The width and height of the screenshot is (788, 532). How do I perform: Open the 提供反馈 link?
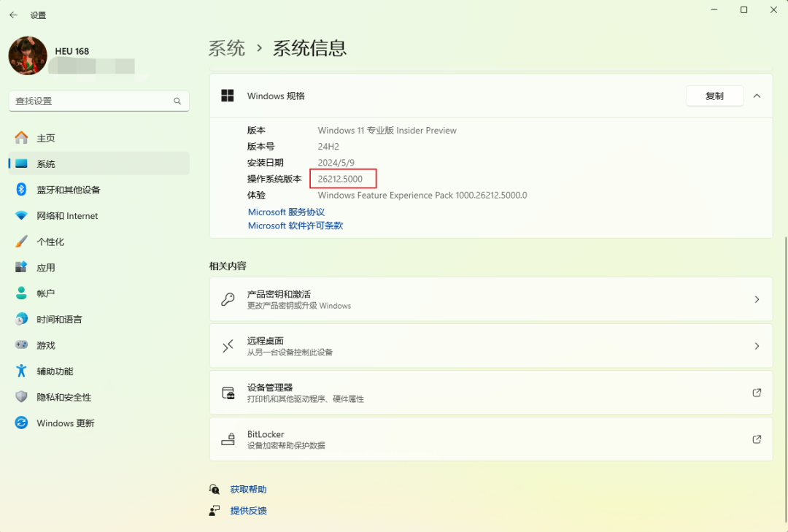(248, 511)
